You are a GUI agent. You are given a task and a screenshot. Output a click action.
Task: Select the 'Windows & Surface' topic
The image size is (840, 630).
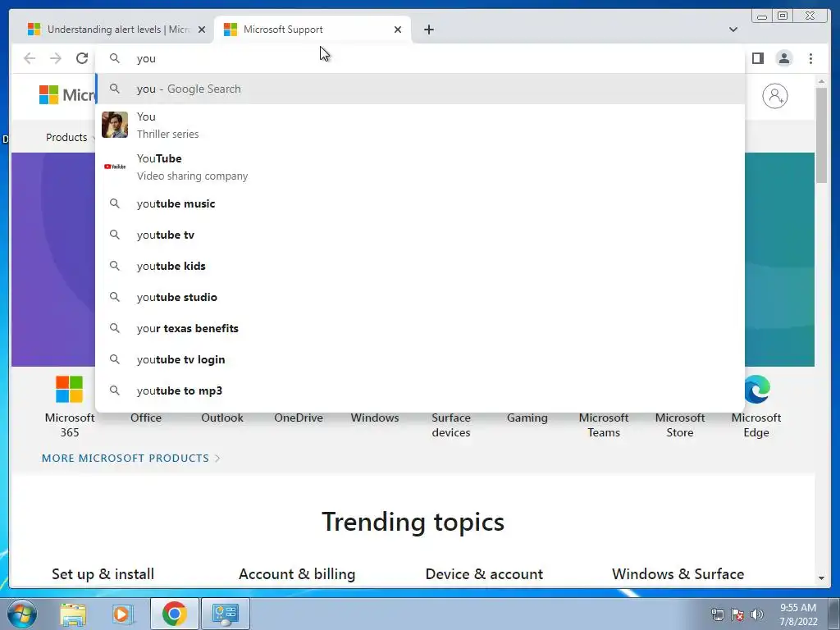pyautogui.click(x=678, y=574)
